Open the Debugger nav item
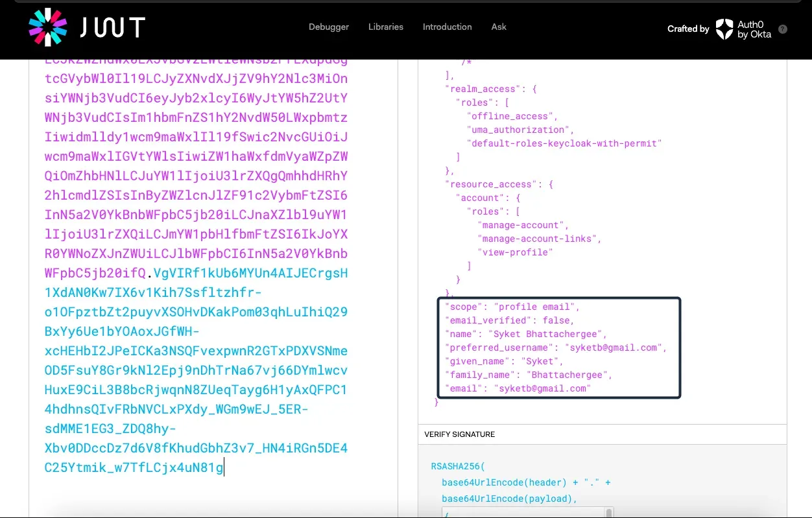This screenshot has width=812, height=518. 328,27
